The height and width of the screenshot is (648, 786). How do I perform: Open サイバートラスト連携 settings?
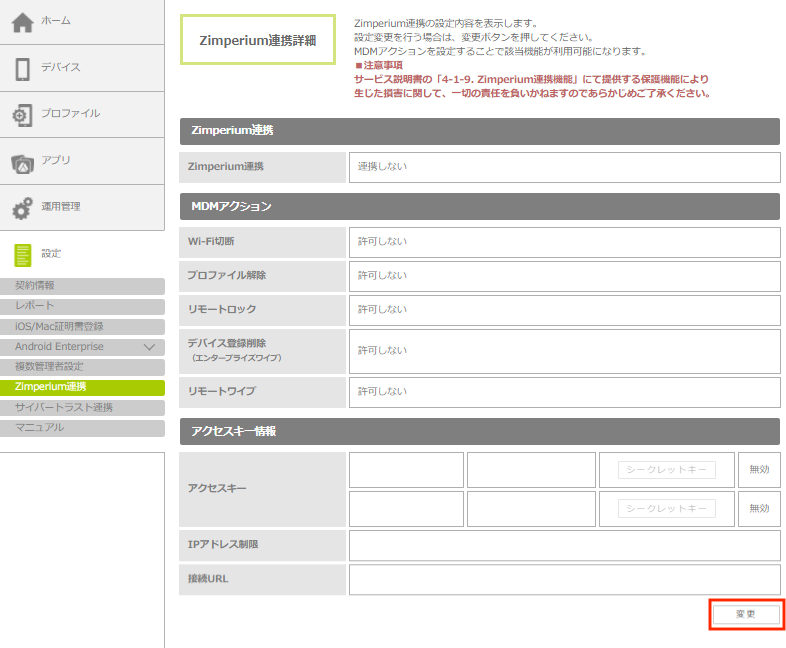pos(82,408)
